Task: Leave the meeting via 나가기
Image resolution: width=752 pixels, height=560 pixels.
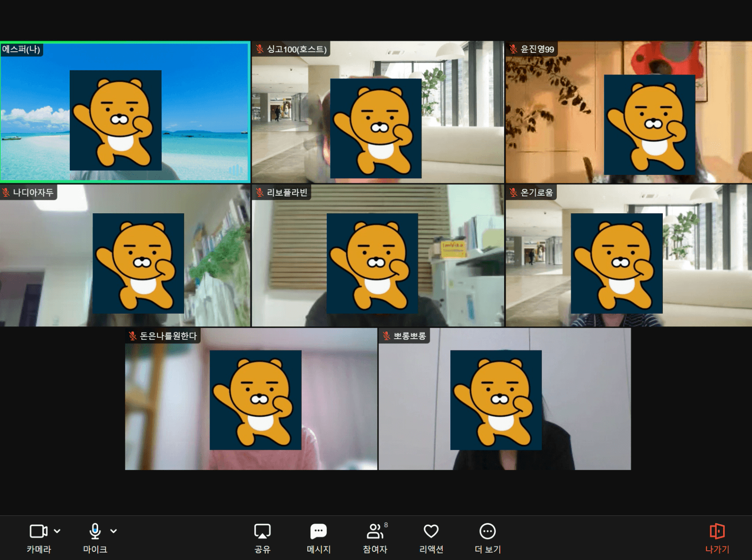Action: tap(717, 537)
